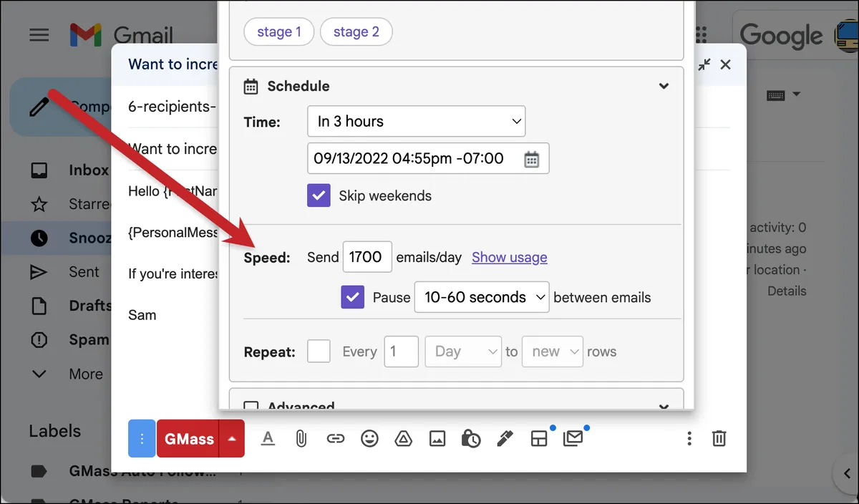
Task: Click the Show usage link
Action: click(x=510, y=258)
